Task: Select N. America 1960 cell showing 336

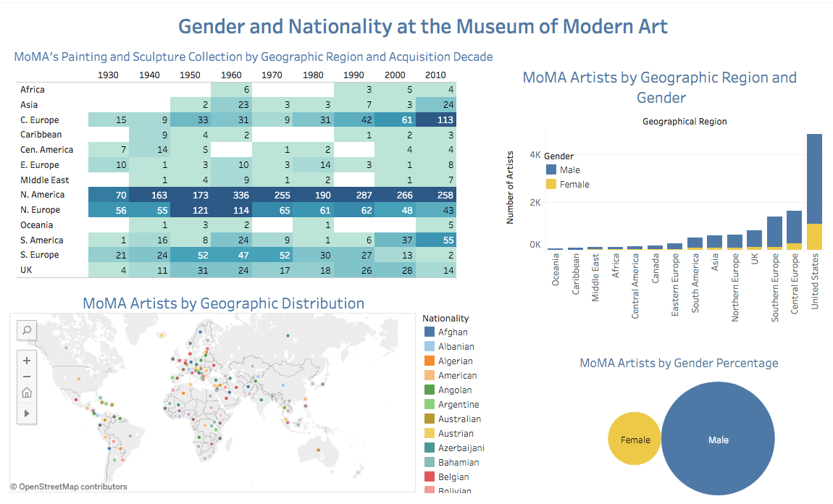Action: click(x=231, y=195)
